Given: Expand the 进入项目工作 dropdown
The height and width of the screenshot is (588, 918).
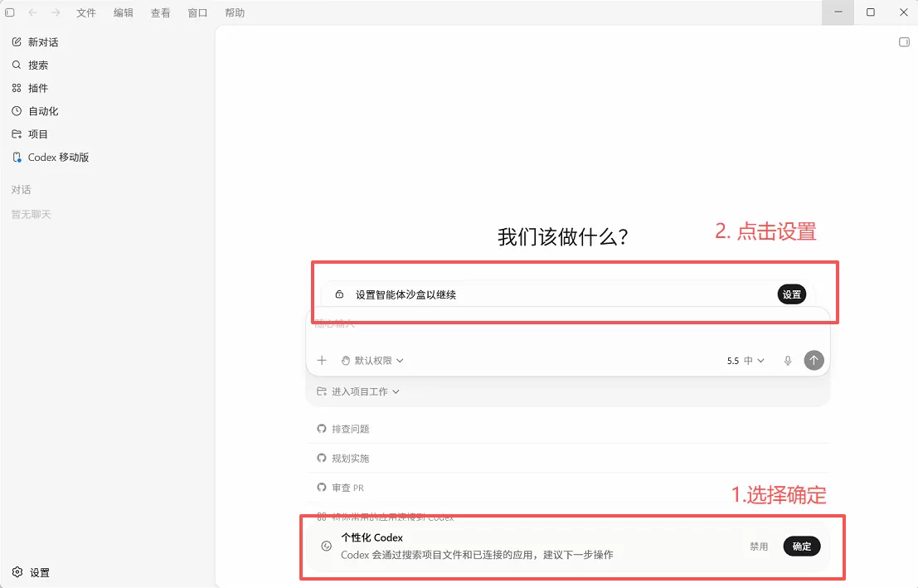Looking at the screenshot, I should point(358,391).
